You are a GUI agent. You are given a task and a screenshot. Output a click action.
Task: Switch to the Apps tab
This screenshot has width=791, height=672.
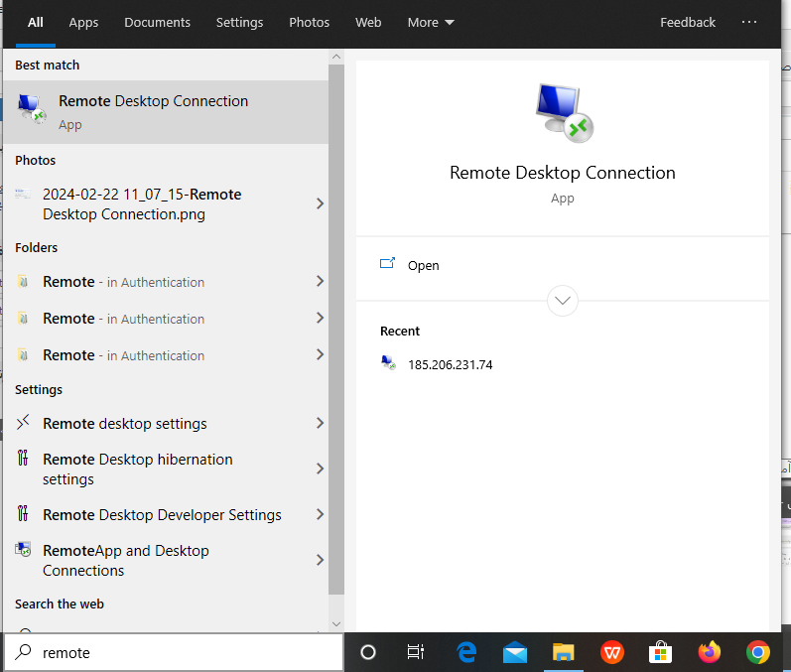click(83, 22)
